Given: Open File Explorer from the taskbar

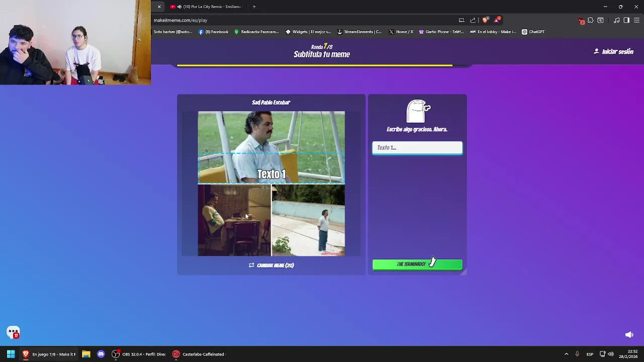Looking at the screenshot, I should [x=86, y=354].
